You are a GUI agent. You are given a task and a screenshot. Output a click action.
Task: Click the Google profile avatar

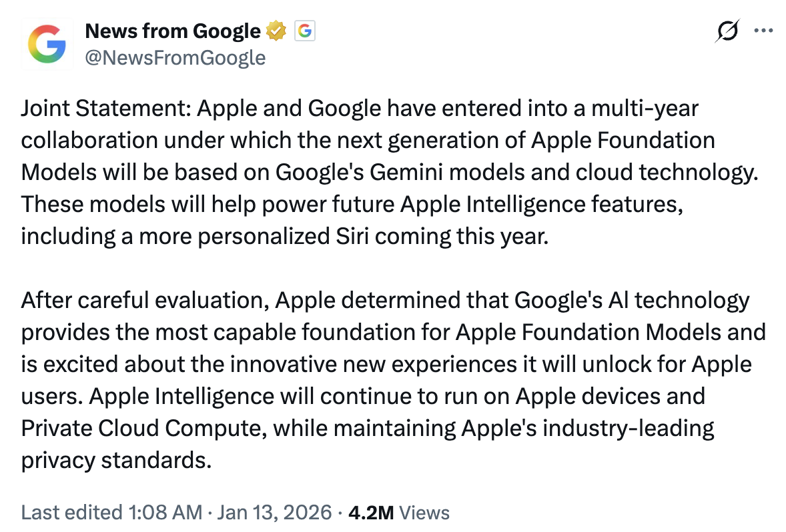47,44
